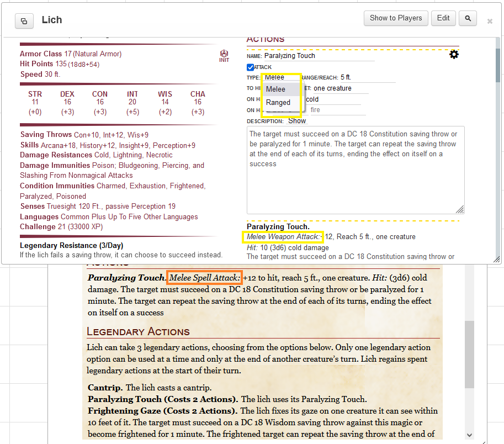504x444 pixels.
Task: Choose Ranged in the type dropdown list
Action: (278, 102)
